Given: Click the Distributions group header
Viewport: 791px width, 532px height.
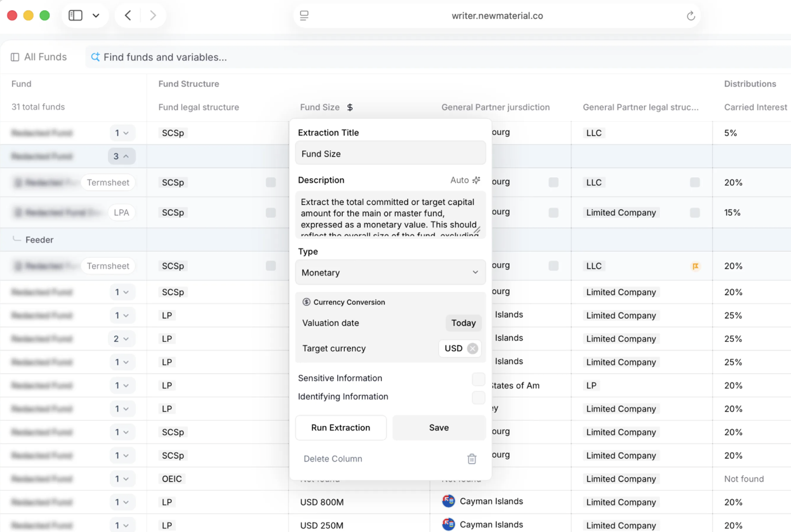Looking at the screenshot, I should point(750,84).
